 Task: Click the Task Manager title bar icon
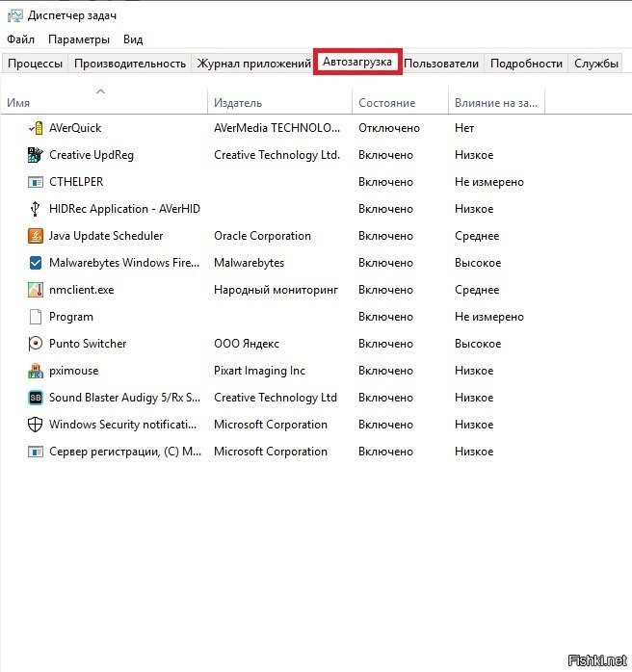[14, 15]
